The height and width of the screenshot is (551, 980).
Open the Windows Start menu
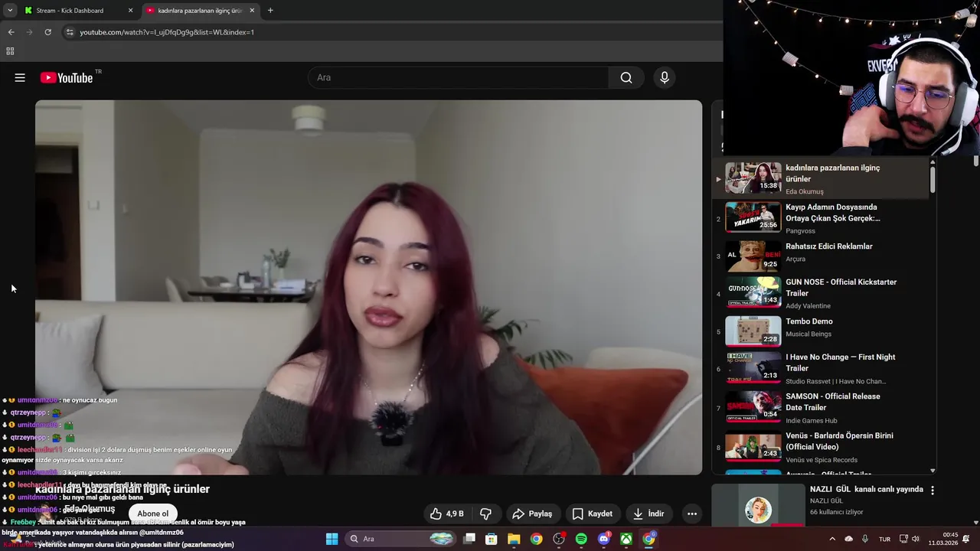point(332,539)
